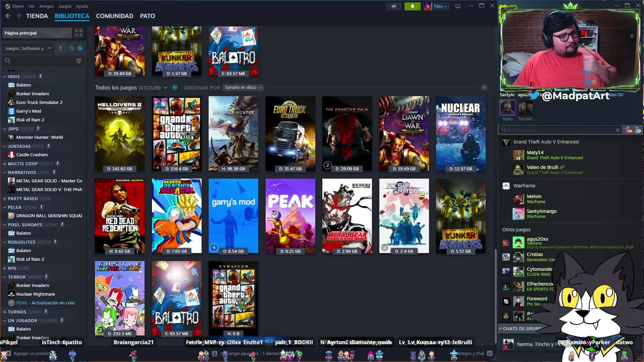The width and height of the screenshot is (644, 362).
Task: Select Balatro icon under INDIE category
Action: (12, 85)
